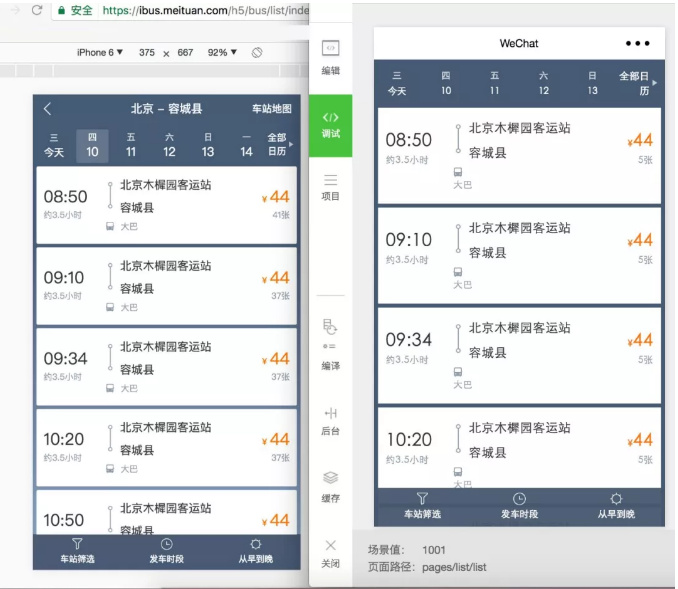The height and width of the screenshot is (589, 678).
Task: Click the browser address bar URL
Action: (206, 10)
